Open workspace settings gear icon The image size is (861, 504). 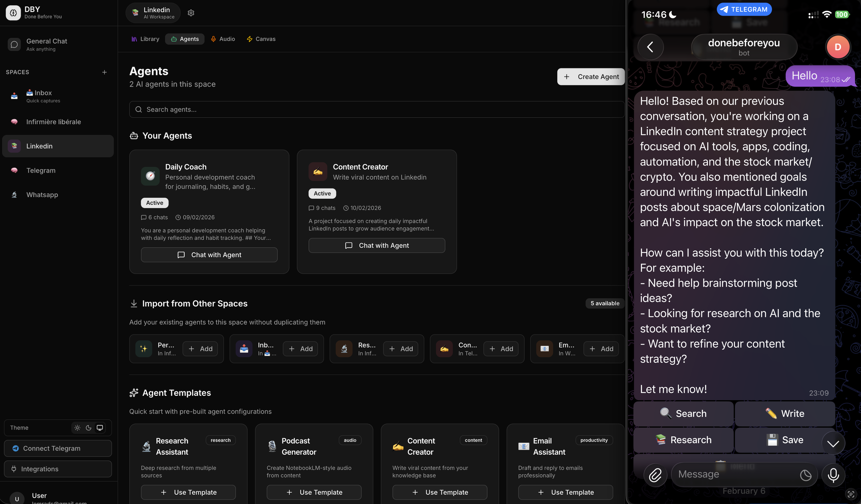tap(191, 13)
